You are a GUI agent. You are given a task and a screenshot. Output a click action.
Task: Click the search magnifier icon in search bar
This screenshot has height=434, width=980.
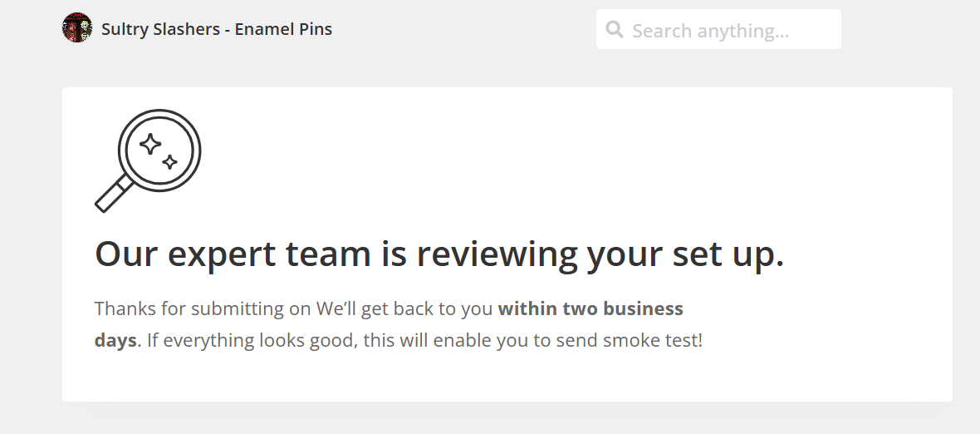(x=615, y=30)
